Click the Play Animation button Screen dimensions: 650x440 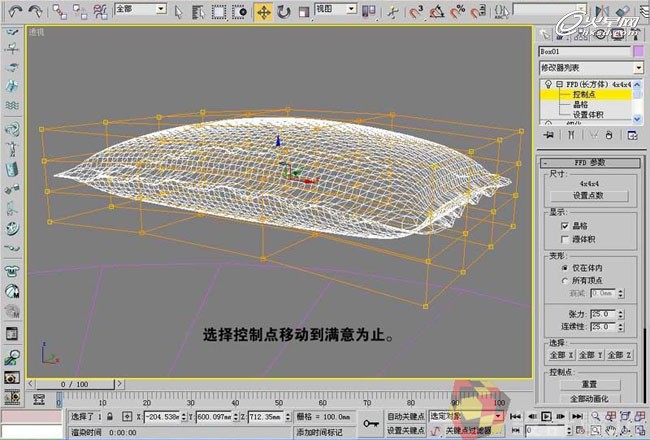click(x=545, y=416)
